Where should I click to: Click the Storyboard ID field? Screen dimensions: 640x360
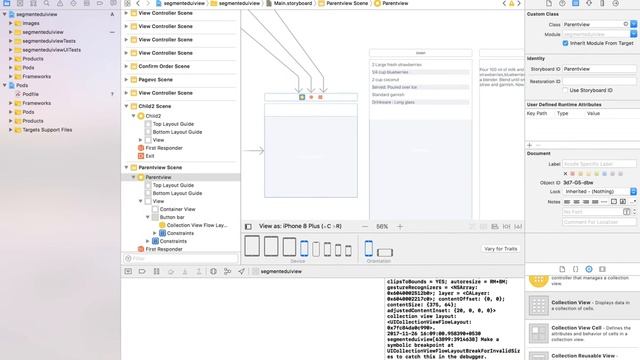(x=599, y=69)
